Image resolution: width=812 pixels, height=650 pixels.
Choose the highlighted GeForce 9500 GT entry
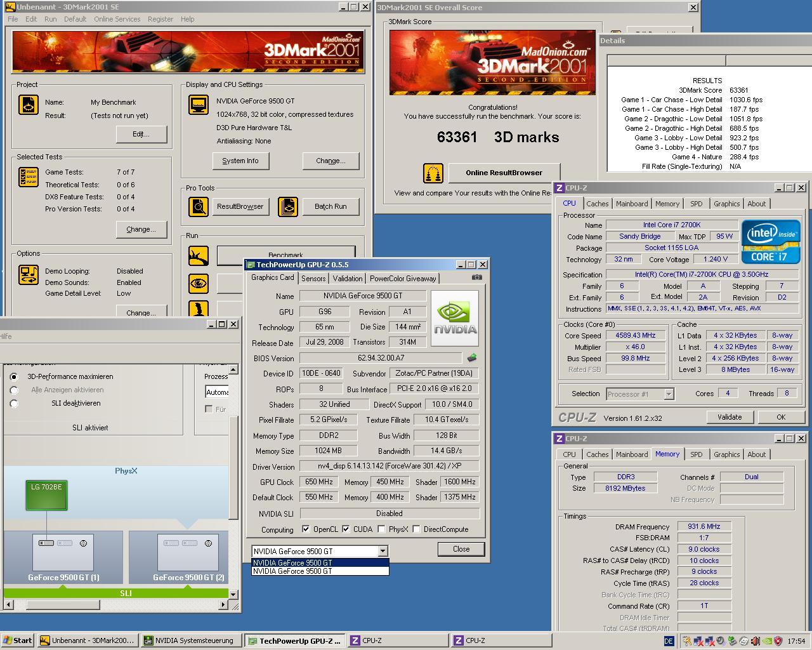tap(320, 562)
